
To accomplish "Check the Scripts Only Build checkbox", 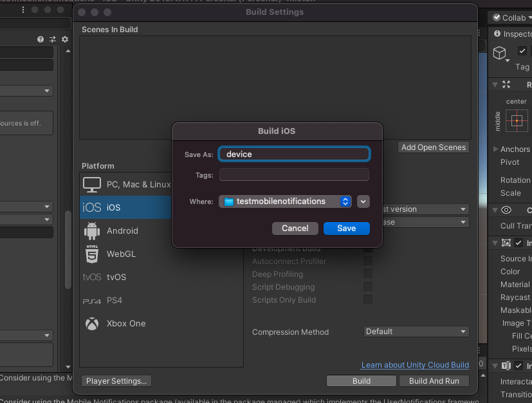I will pos(368,299).
